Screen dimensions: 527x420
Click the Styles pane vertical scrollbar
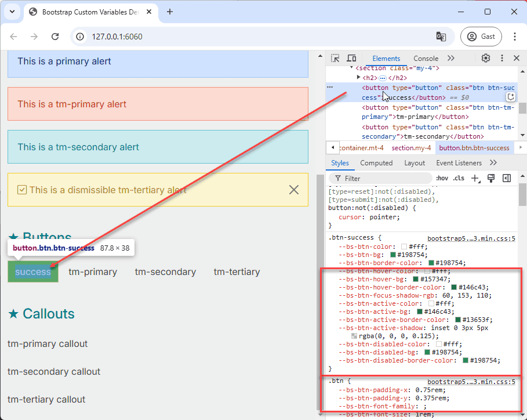[x=522, y=195]
